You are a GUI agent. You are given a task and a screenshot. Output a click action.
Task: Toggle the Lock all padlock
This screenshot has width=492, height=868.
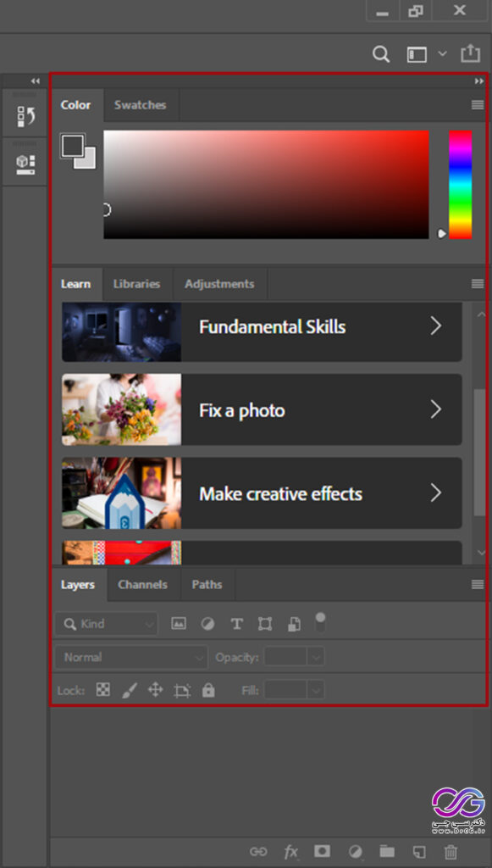(x=208, y=690)
